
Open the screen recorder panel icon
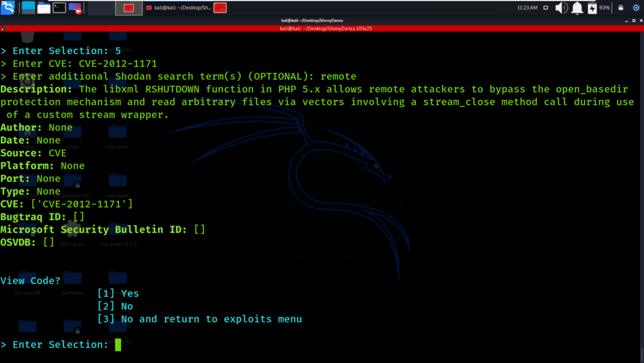(x=75, y=7)
